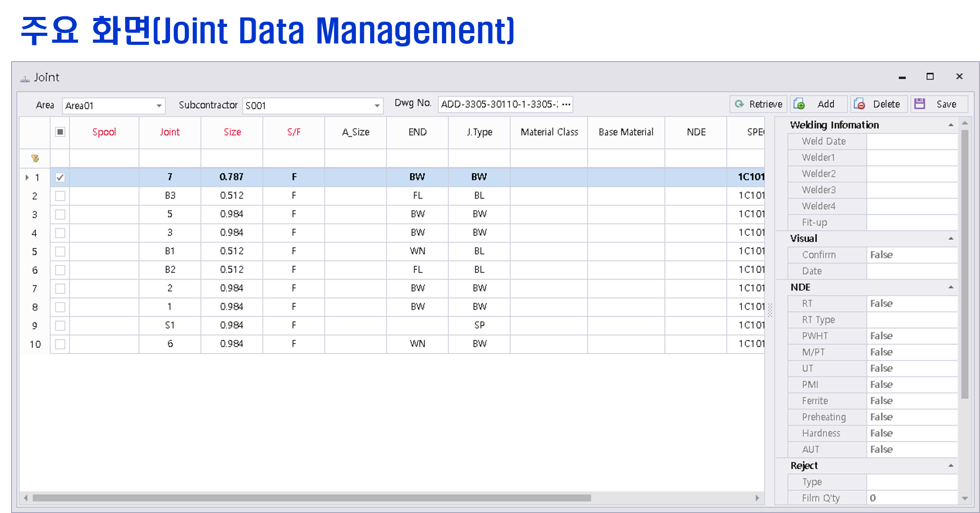Click the Delete record icon
Viewport: 980px width, 513px height.
click(x=859, y=104)
